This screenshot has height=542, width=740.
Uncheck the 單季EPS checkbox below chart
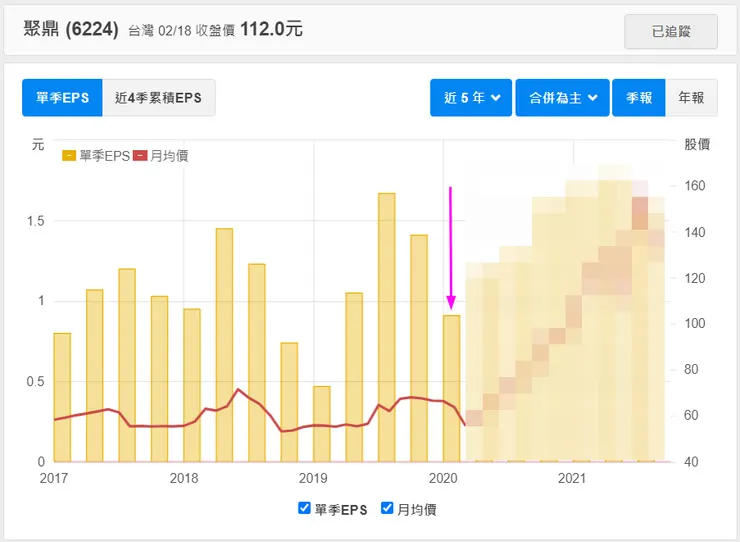(304, 508)
